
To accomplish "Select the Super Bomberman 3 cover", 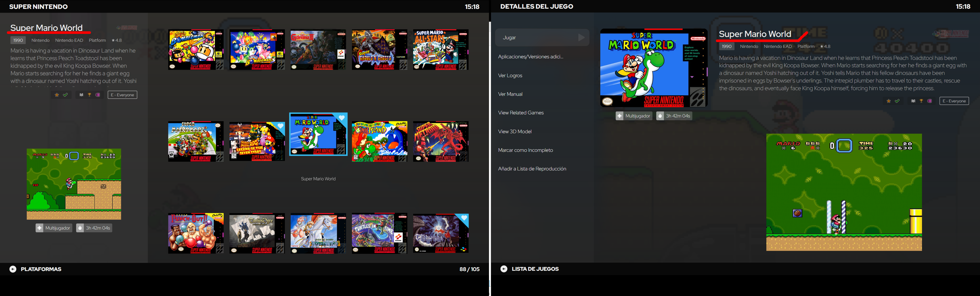I will click(x=257, y=50).
